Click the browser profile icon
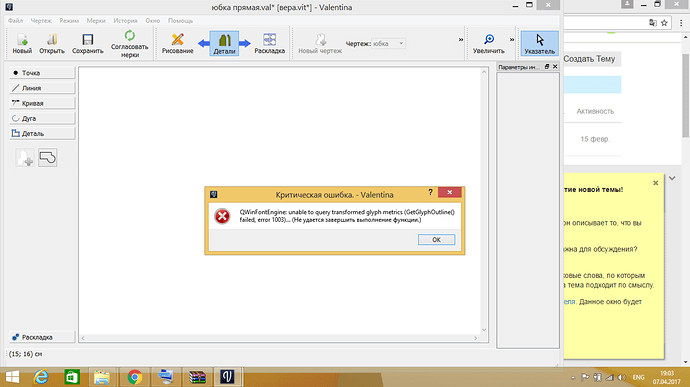Viewport: 690px width, 387px height. pos(627,4)
